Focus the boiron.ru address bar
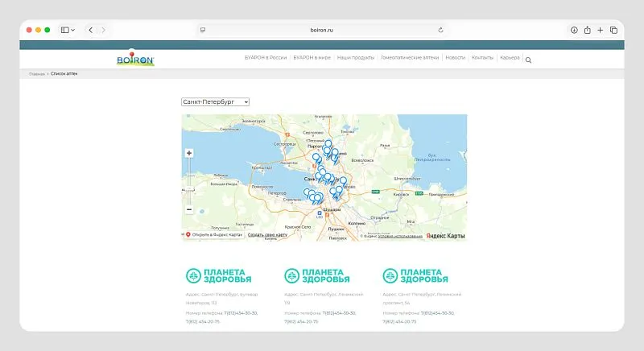This screenshot has width=644, height=351. point(321,30)
